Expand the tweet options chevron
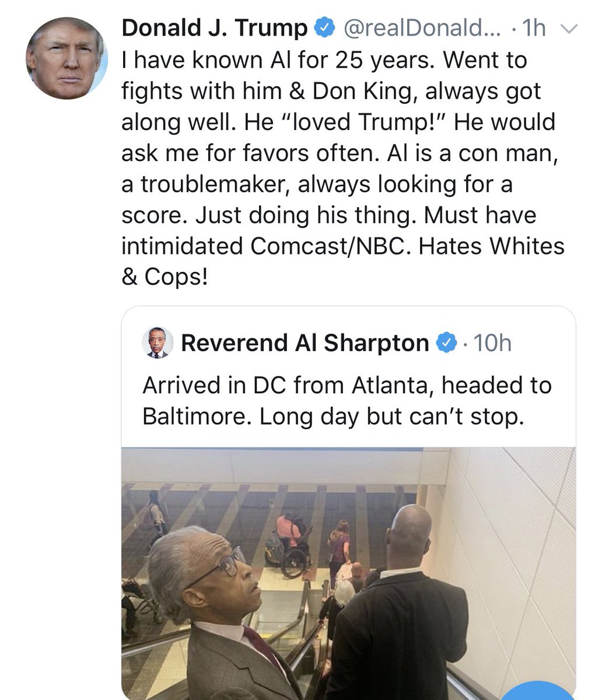The height and width of the screenshot is (700, 602). pos(567,29)
